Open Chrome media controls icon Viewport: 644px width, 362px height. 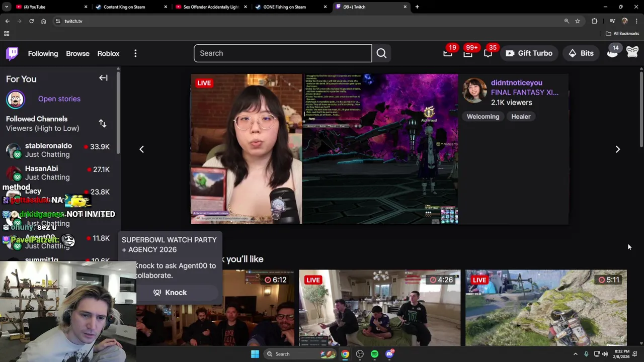tap(612, 21)
